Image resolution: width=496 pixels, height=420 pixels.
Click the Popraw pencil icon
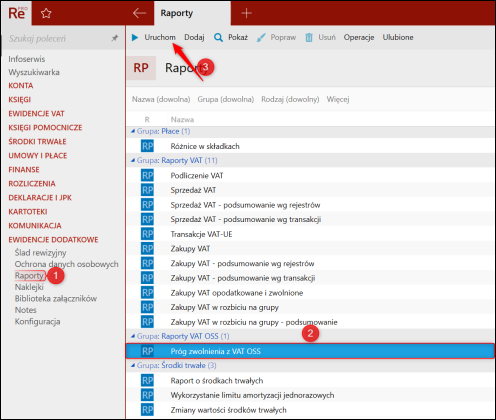[x=261, y=37]
